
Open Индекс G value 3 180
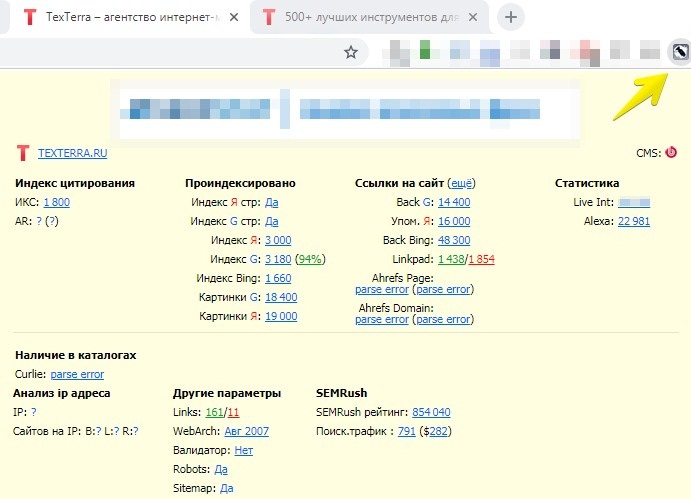point(278,259)
